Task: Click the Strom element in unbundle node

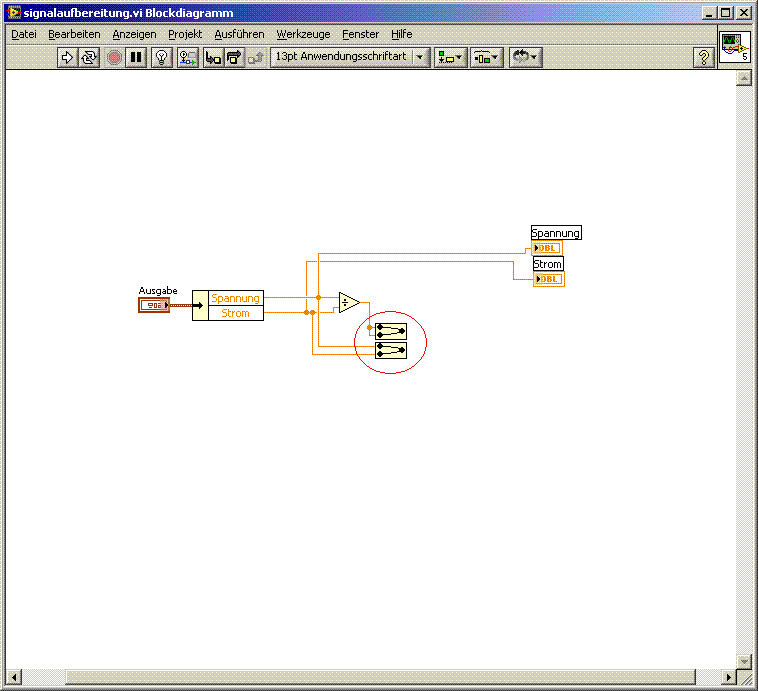Action: pos(235,313)
